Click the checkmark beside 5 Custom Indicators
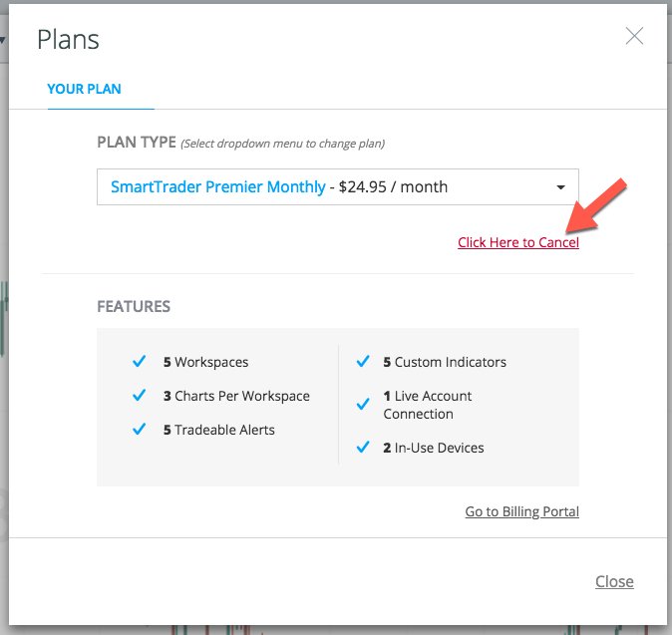Screen dimensions: 672x635 (363, 361)
